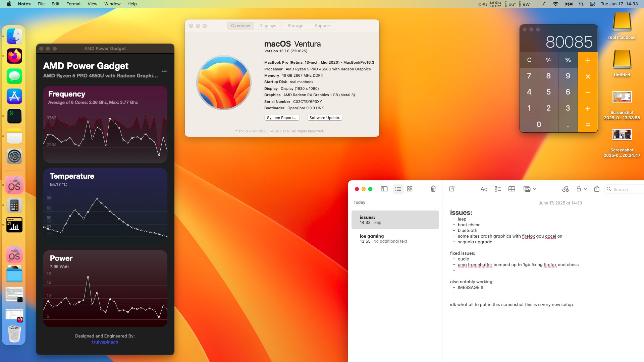This screenshot has height=362, width=644.
Task: Toggle the Notes sidebar panel icon
Action: click(x=384, y=189)
